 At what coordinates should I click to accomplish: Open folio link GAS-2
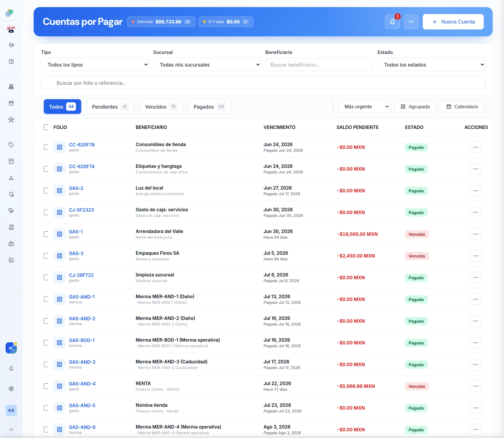[76, 188]
